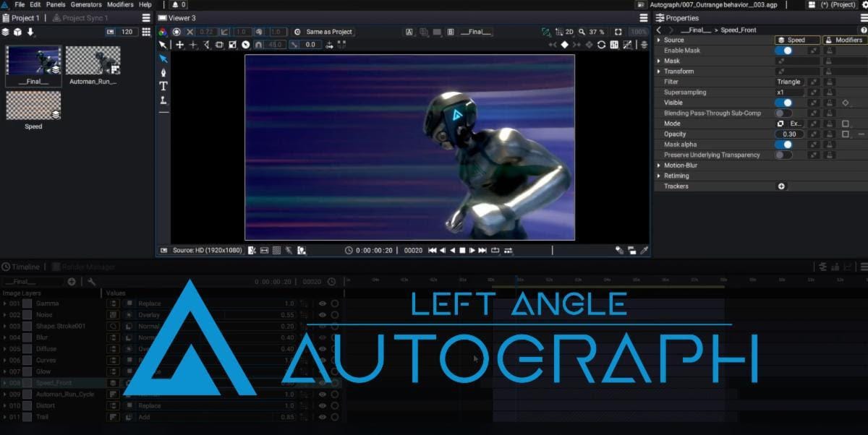Click the Opacity value field
Viewport: 868px width, 435px height.
789,134
